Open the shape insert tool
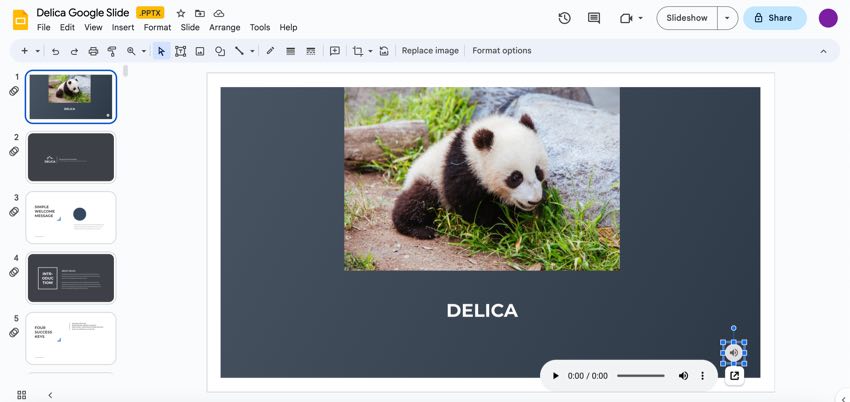 click(220, 51)
